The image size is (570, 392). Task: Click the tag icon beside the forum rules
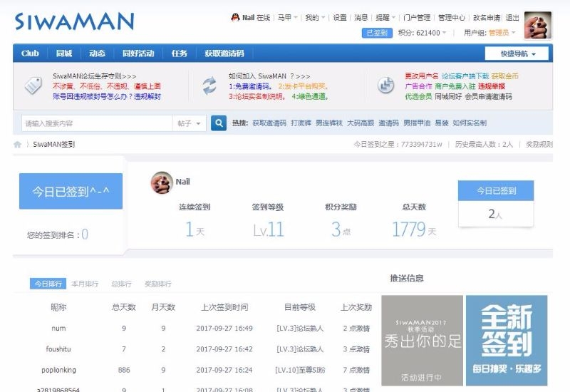pyautogui.click(x=33, y=86)
